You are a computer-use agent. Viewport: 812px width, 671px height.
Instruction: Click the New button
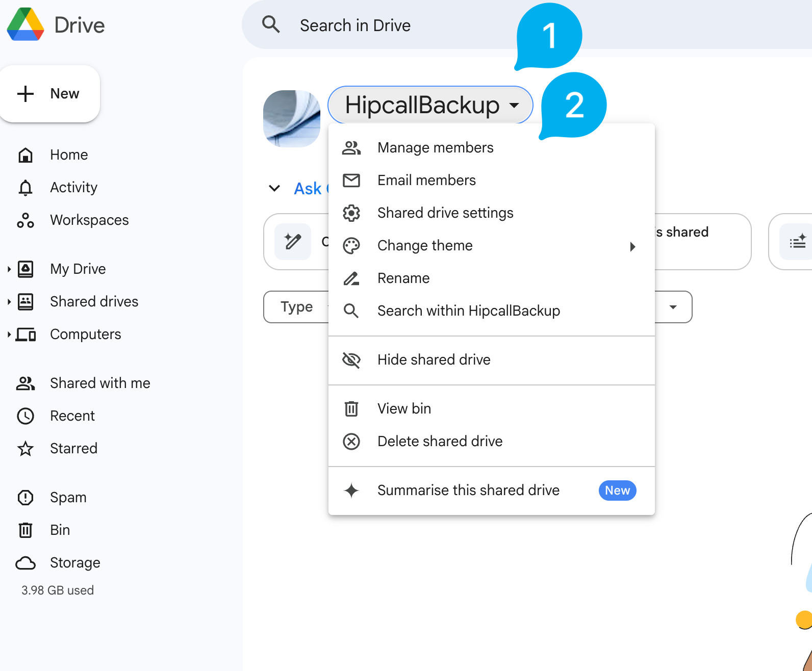point(49,94)
